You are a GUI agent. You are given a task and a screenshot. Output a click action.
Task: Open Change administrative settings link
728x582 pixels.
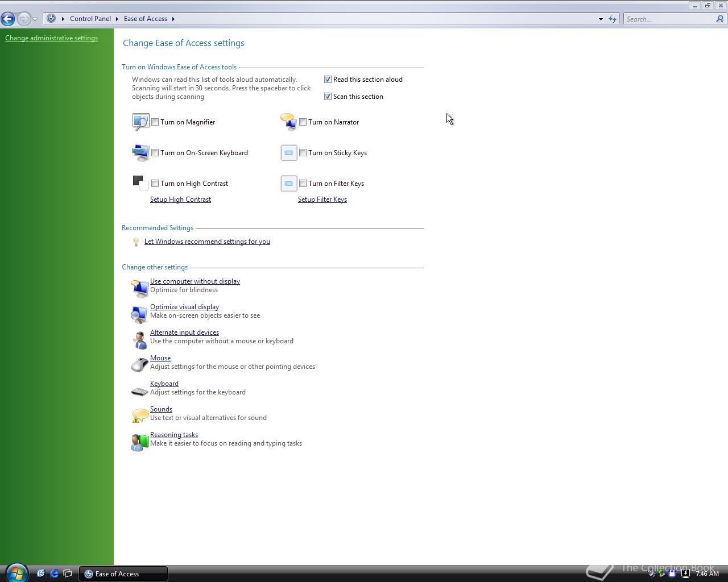click(x=51, y=38)
